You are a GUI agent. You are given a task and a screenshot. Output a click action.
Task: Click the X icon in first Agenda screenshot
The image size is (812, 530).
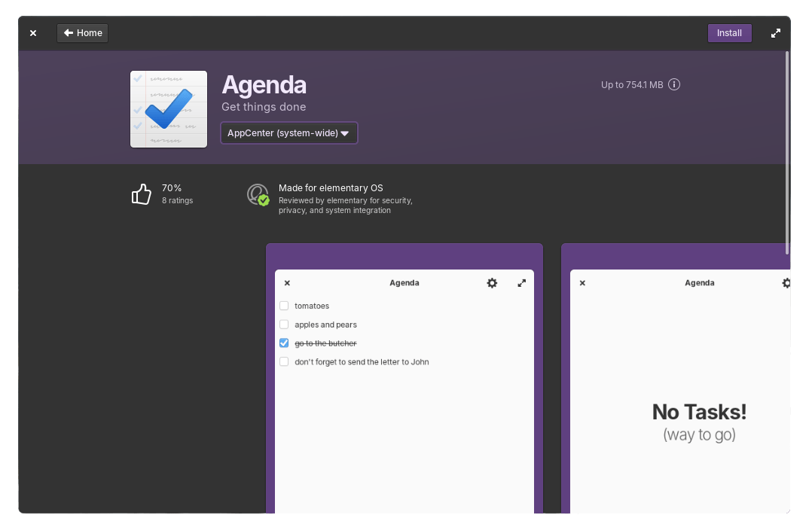click(287, 283)
